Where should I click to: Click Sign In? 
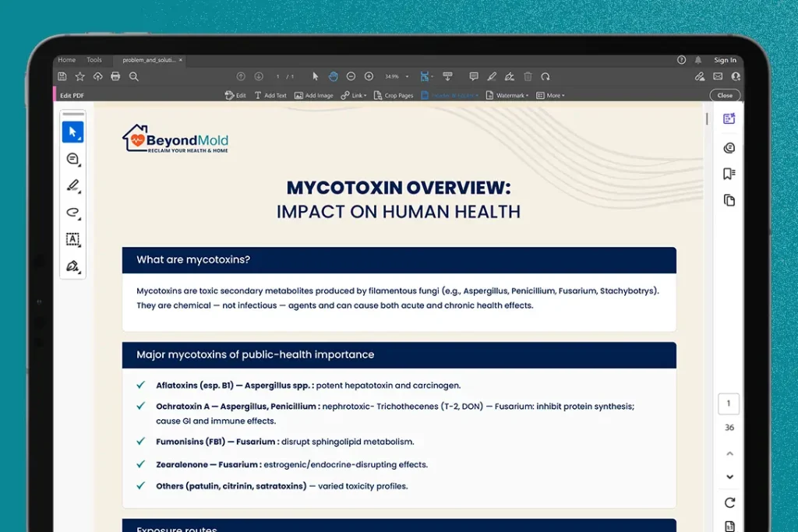tap(725, 60)
